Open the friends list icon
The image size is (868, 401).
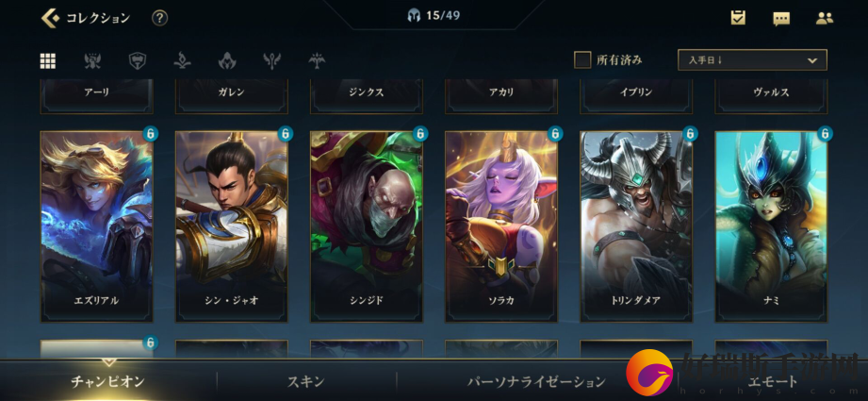[825, 18]
